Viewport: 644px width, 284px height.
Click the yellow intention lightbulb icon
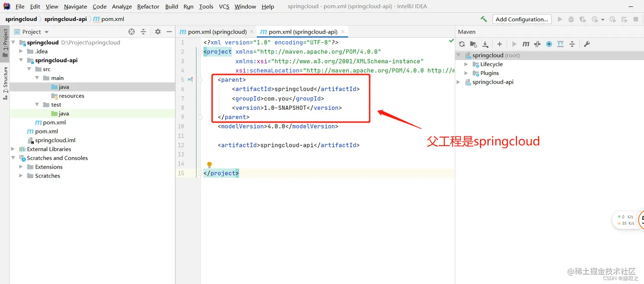(209, 164)
